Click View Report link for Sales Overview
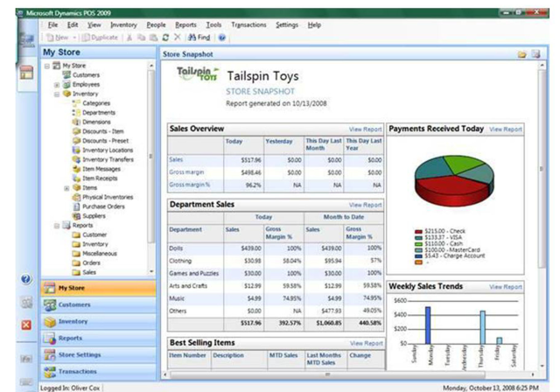 [x=366, y=129]
